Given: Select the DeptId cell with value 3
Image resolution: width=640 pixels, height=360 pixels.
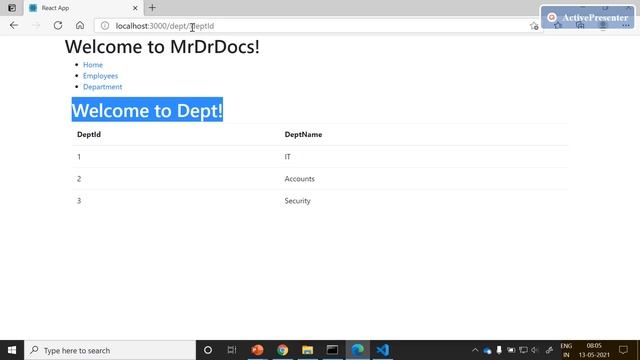Looking at the screenshot, I should click(x=79, y=201).
